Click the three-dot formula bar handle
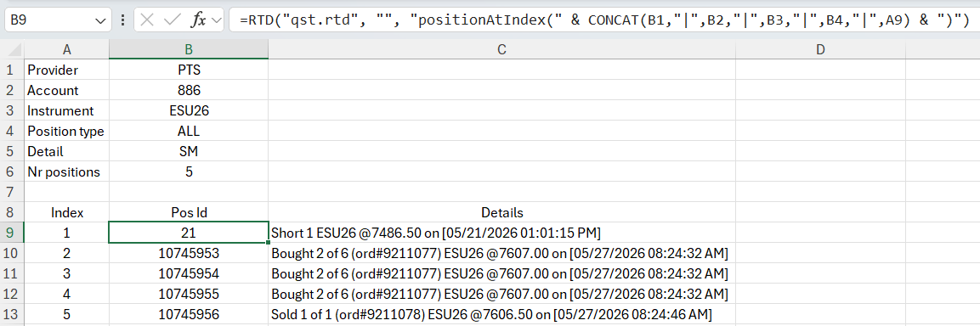 [122, 20]
